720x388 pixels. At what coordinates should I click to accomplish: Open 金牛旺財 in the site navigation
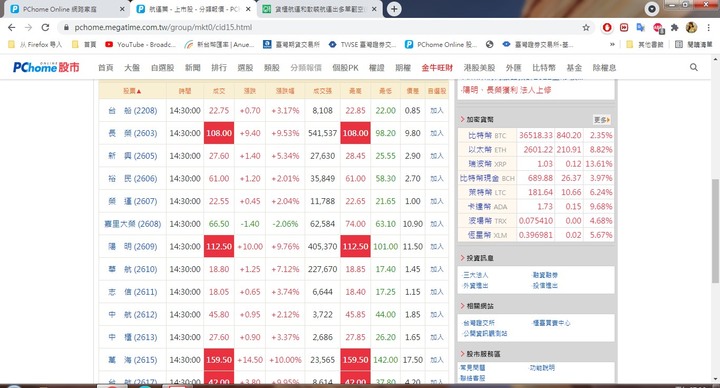pos(437,67)
